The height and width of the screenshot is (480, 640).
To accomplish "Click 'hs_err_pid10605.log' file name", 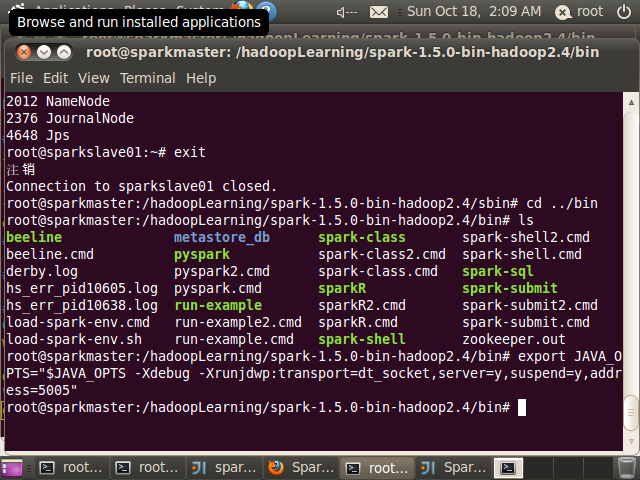I will coord(82,288).
